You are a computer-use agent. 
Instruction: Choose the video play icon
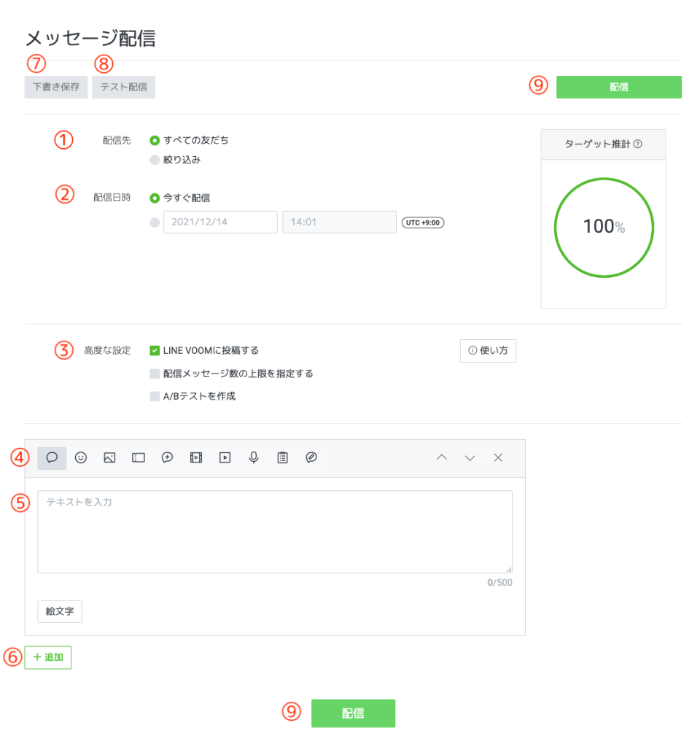tap(225, 458)
